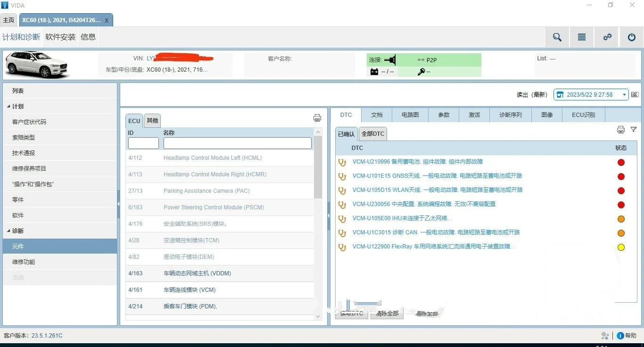Select 乘客车门模块 (PDM) row
The width and height of the screenshot is (644, 347).
tap(220, 306)
